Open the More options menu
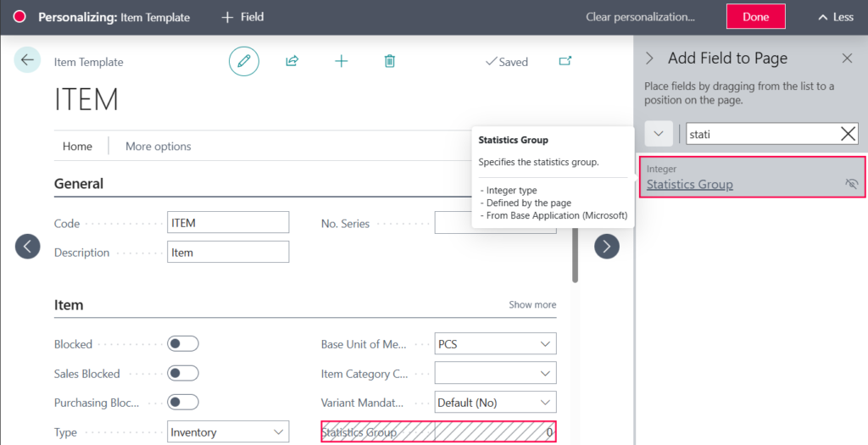868x445 pixels. [x=159, y=147]
